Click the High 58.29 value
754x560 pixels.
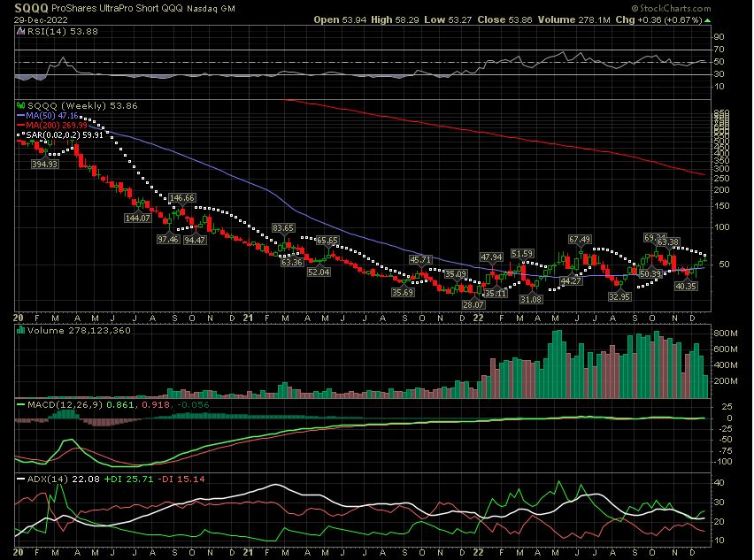(x=395, y=20)
